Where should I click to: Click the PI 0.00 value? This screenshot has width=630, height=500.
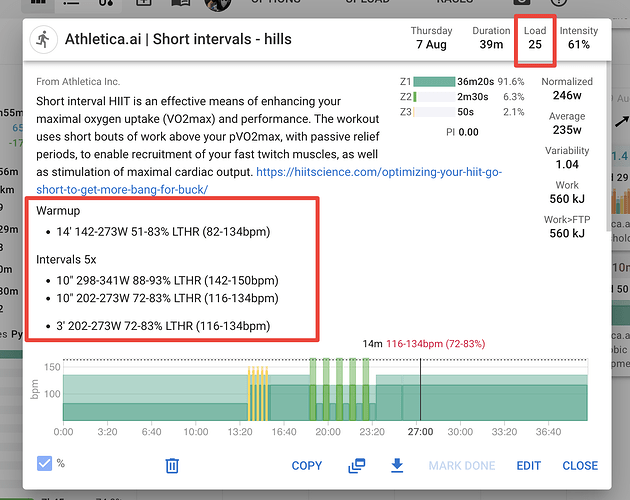pos(462,132)
